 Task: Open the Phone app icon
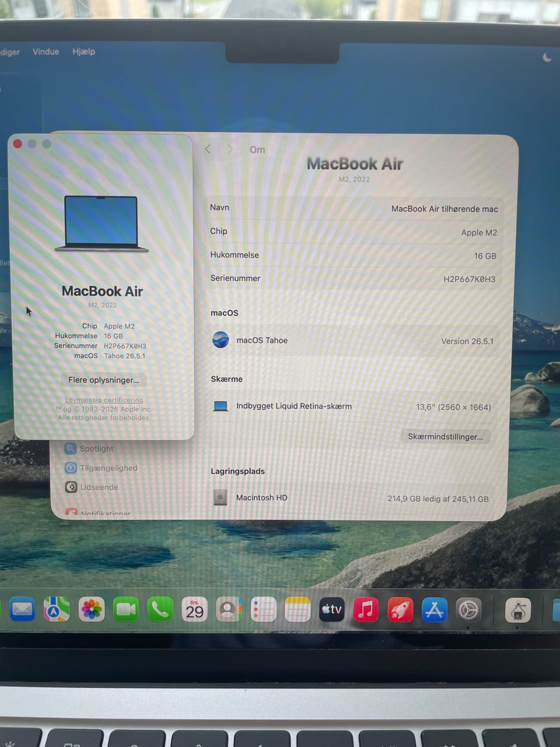click(x=160, y=610)
